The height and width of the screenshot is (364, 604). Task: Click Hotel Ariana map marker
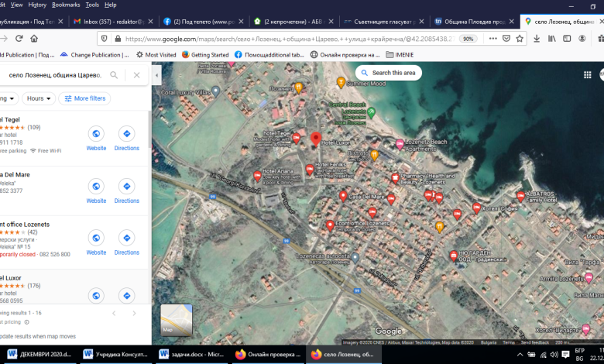(x=257, y=176)
